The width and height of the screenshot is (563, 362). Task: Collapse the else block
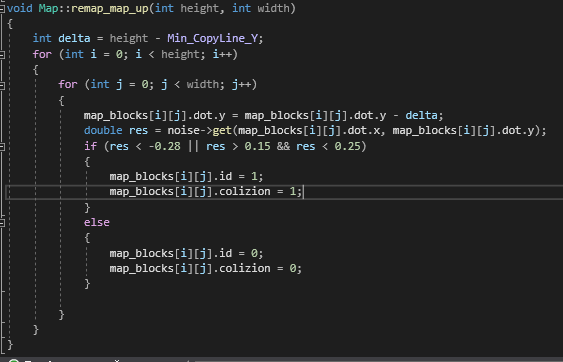click(2, 223)
